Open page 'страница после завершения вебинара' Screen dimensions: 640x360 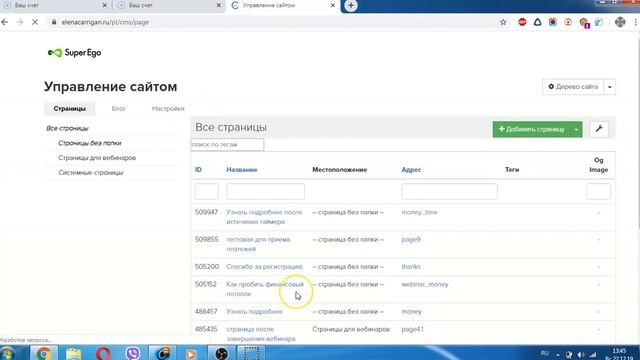coord(261,334)
